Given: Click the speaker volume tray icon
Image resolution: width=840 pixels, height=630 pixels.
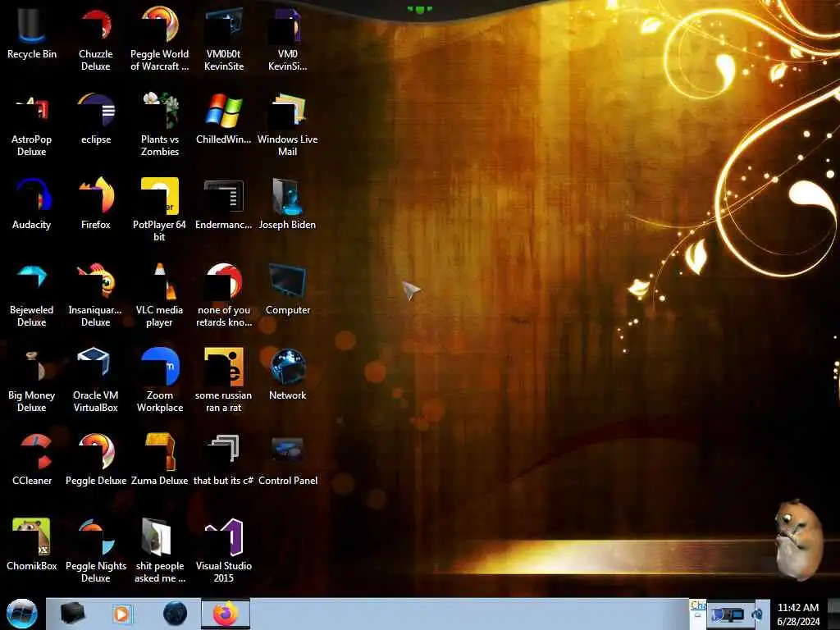Looking at the screenshot, I should (757, 614).
